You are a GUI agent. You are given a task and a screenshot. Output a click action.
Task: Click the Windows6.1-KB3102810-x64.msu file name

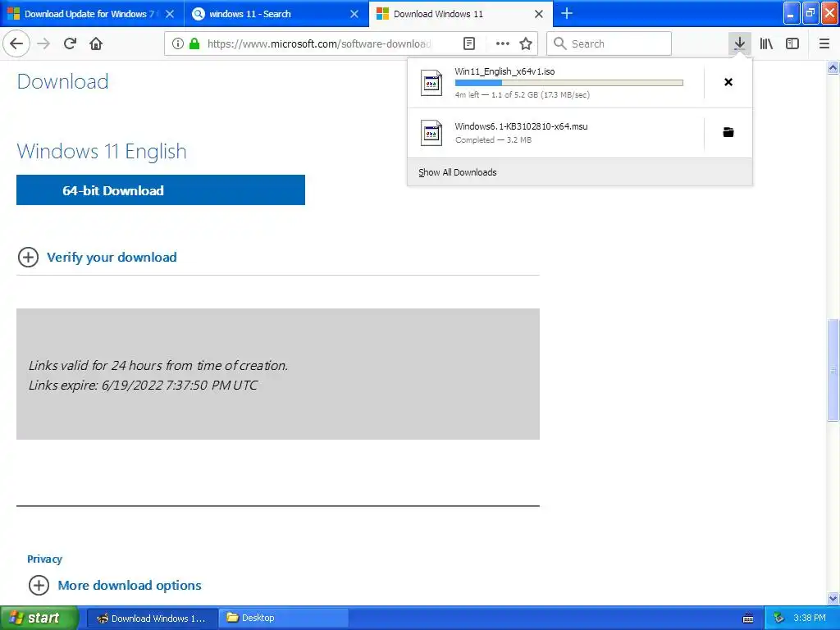521,126
